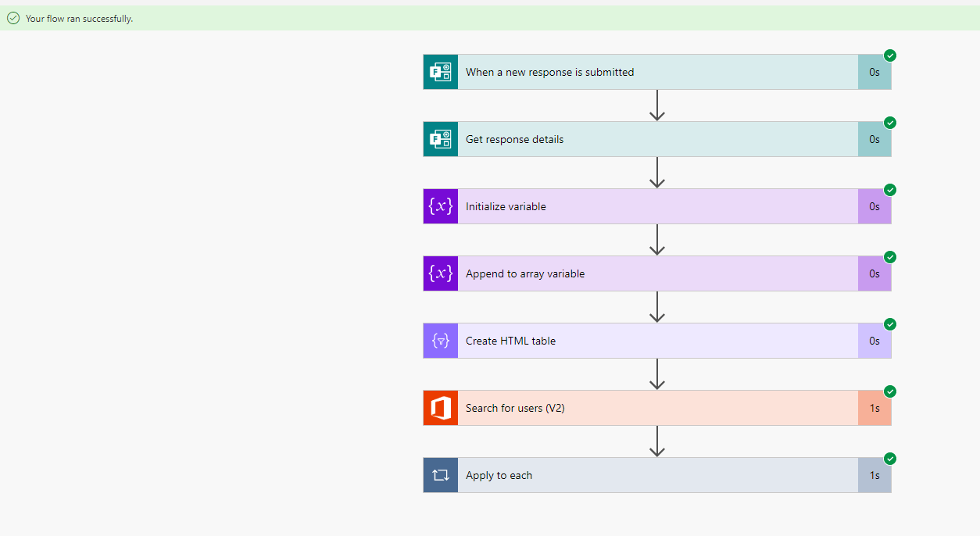980x536 pixels.
Task: Click the green checkmark on Create HTML table
Action: (889, 324)
